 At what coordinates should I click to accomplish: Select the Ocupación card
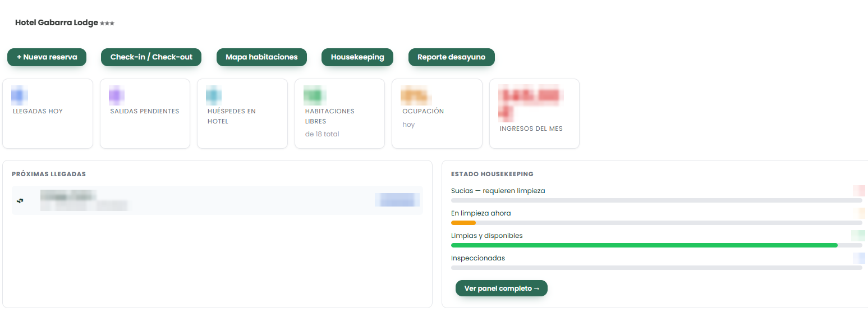(x=437, y=114)
